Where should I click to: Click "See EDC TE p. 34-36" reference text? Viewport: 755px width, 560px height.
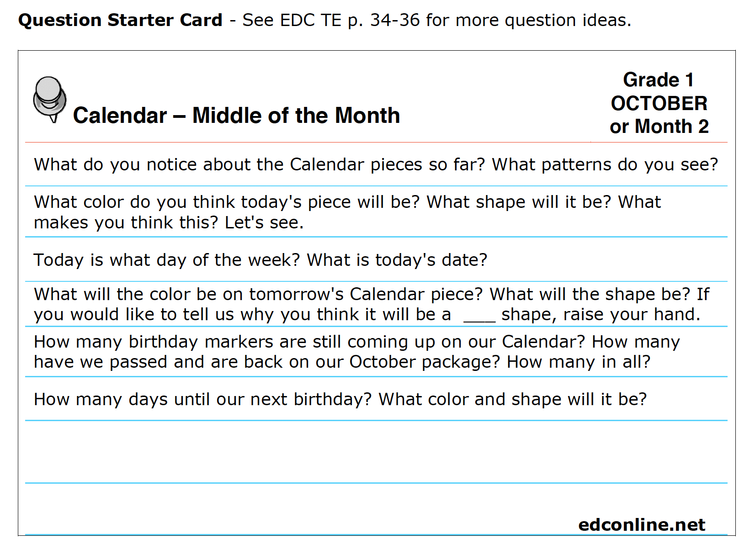click(331, 20)
